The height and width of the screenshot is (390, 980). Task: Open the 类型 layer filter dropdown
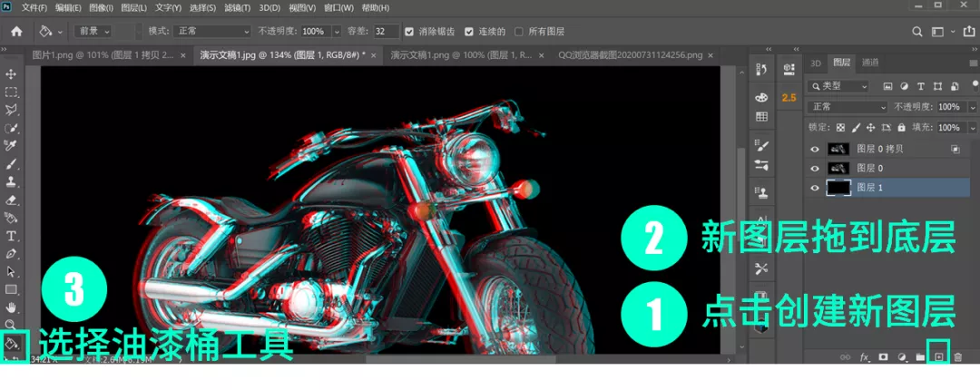point(838,86)
